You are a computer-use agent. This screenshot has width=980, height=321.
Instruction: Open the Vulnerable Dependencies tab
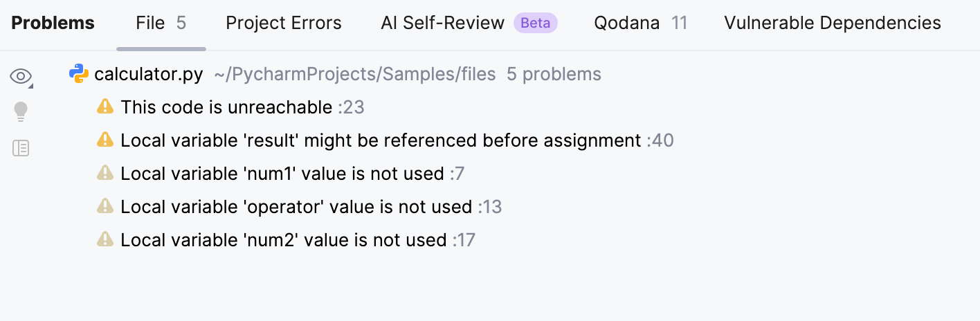coord(833,23)
